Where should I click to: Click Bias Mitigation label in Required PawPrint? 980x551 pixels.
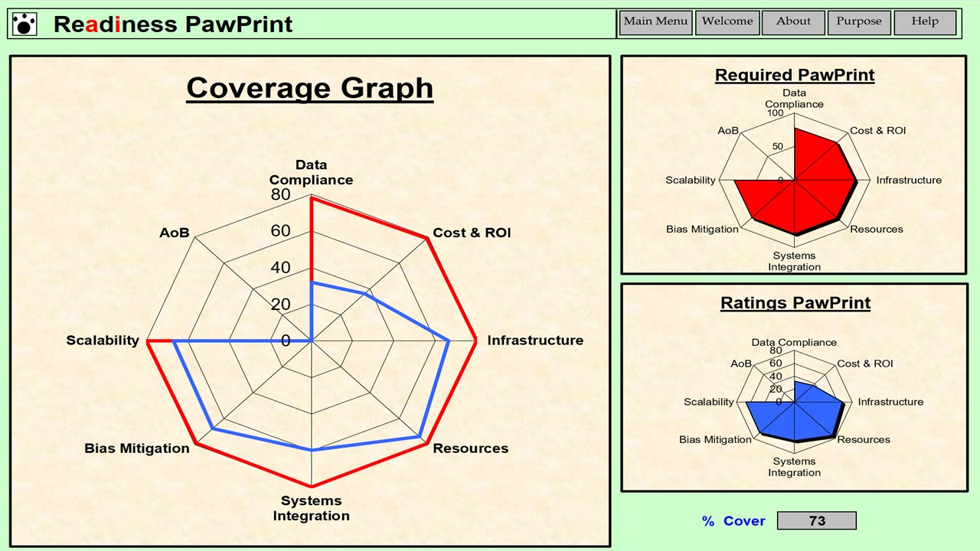point(702,230)
